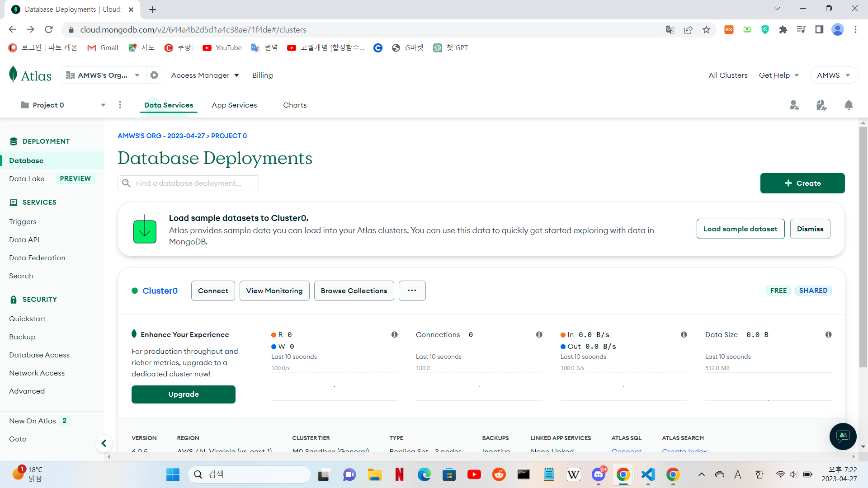Image resolution: width=868 pixels, height=488 pixels.
Task: Open Chrome tab search dropdown
Action: (x=777, y=9)
